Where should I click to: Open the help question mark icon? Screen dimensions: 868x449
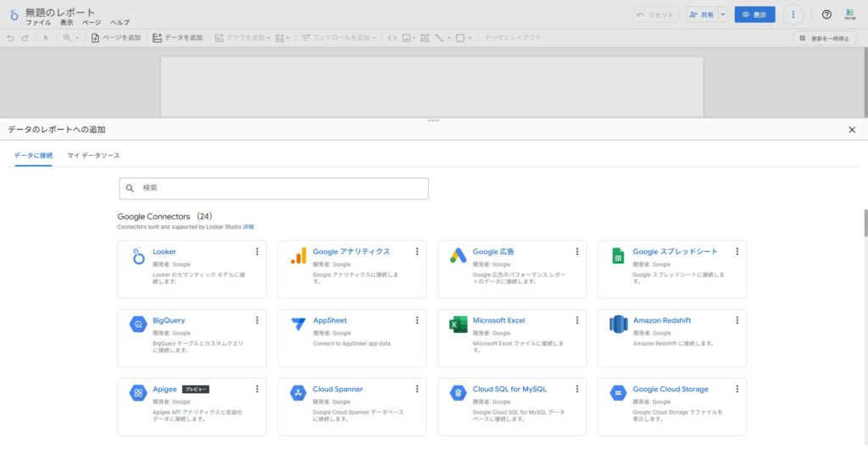pos(826,14)
